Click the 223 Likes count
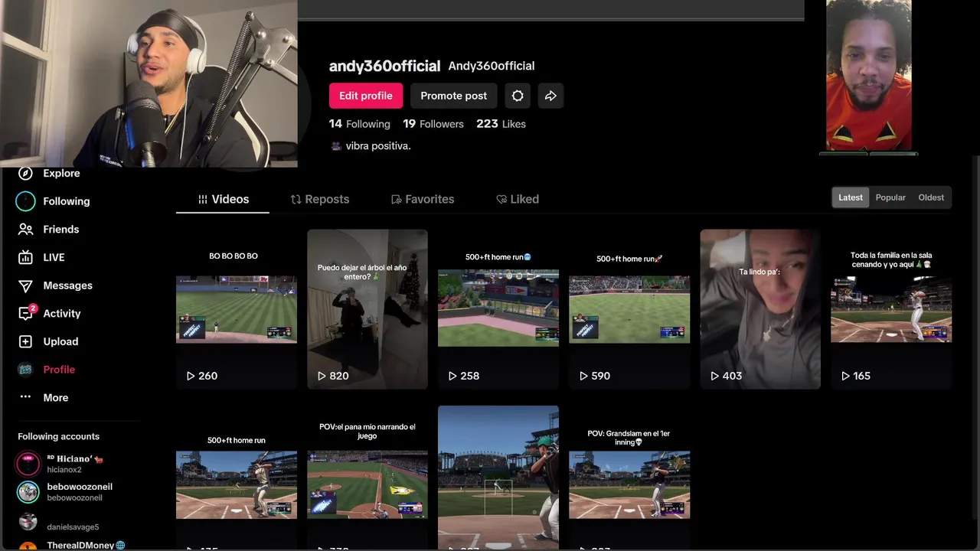980x551 pixels. [501, 124]
